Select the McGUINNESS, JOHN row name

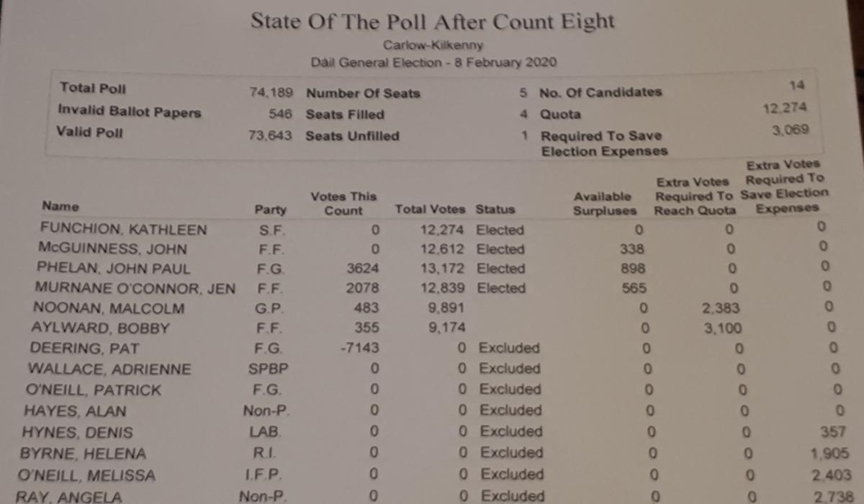tap(113, 250)
